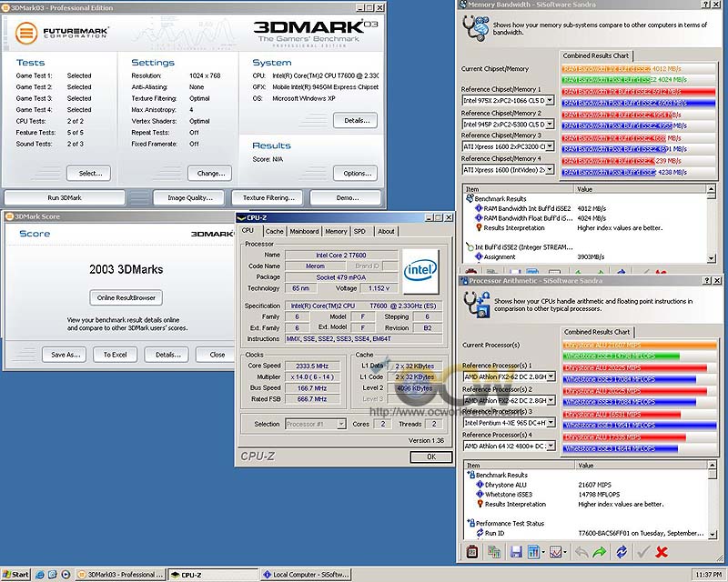Viewport: 728px width, 582px height.
Task: Open Reference Chipset/Memory 1 dropdown
Action: (x=550, y=100)
